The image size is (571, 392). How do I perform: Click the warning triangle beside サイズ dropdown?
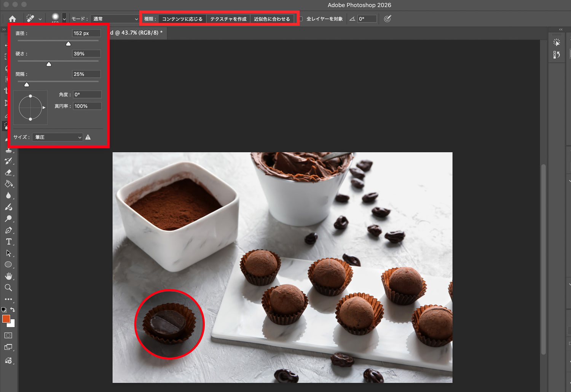click(x=88, y=137)
